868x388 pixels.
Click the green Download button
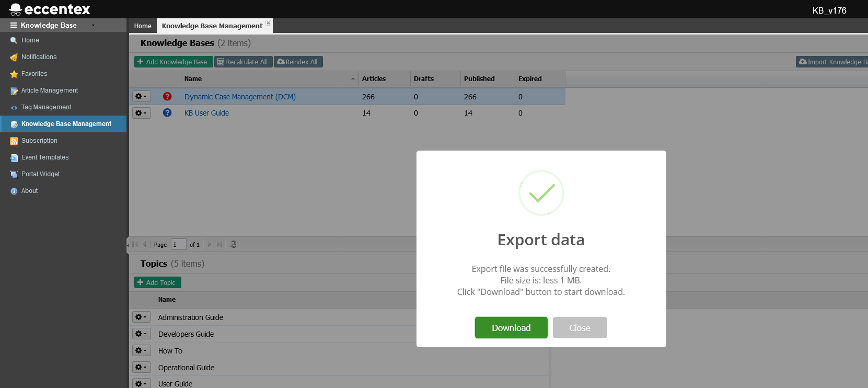pos(511,328)
